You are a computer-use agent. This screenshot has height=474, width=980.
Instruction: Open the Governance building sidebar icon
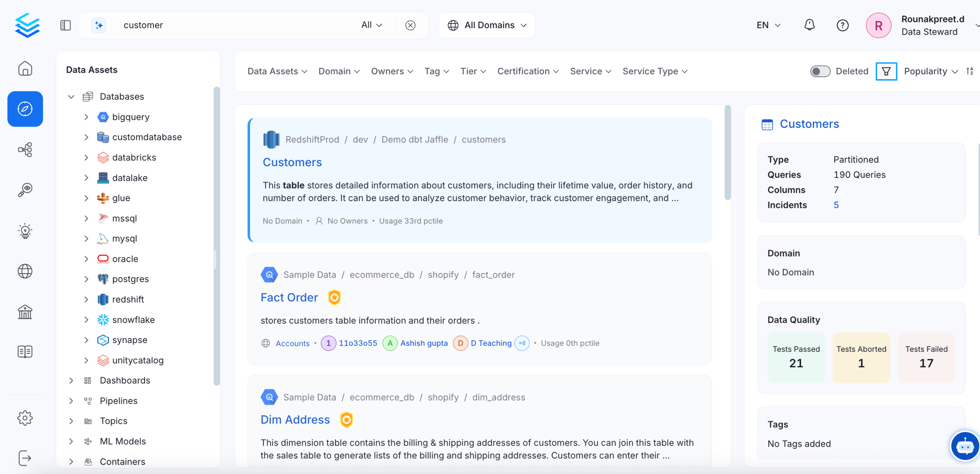tap(25, 312)
